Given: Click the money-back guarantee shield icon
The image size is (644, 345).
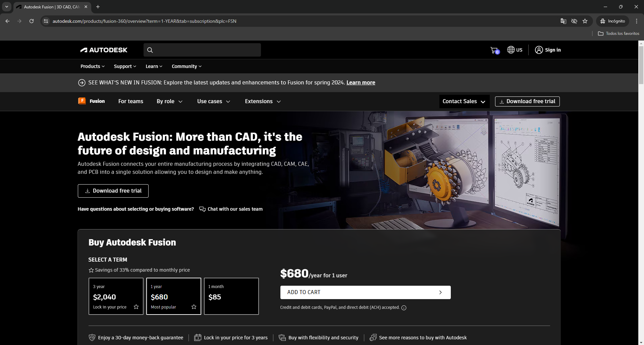Looking at the screenshot, I should [x=92, y=337].
